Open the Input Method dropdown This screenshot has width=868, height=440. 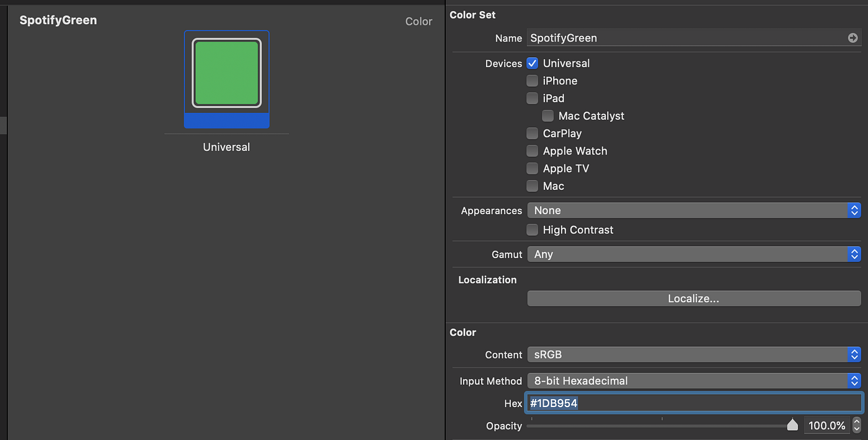pyautogui.click(x=694, y=380)
